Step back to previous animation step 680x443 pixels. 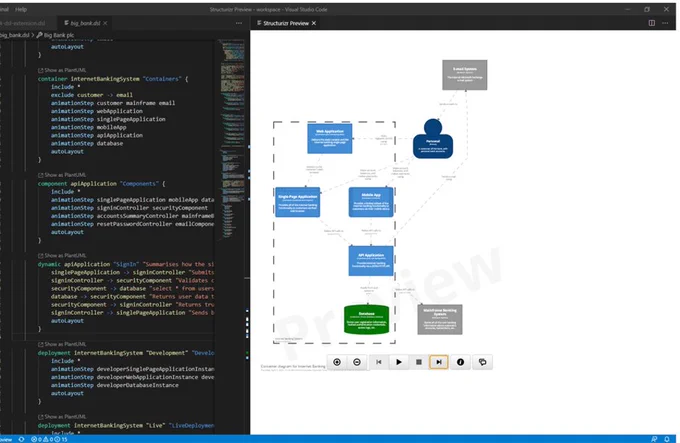click(x=379, y=362)
